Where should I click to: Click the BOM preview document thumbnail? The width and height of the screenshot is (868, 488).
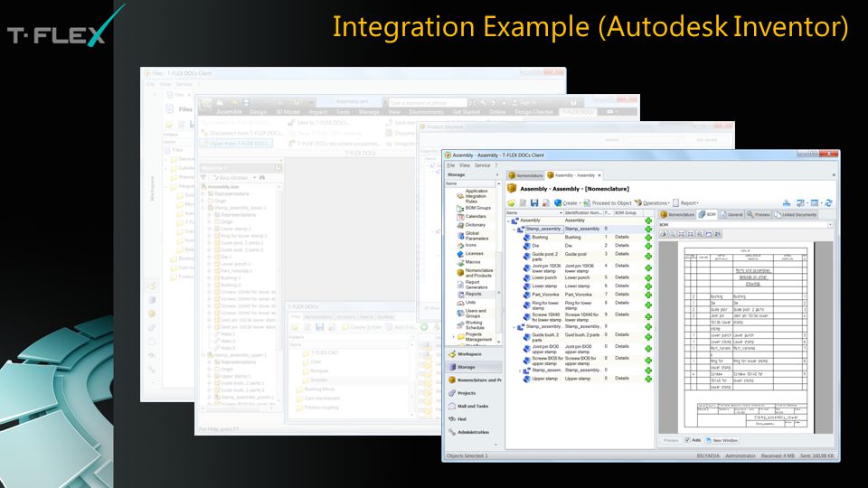[x=745, y=337]
